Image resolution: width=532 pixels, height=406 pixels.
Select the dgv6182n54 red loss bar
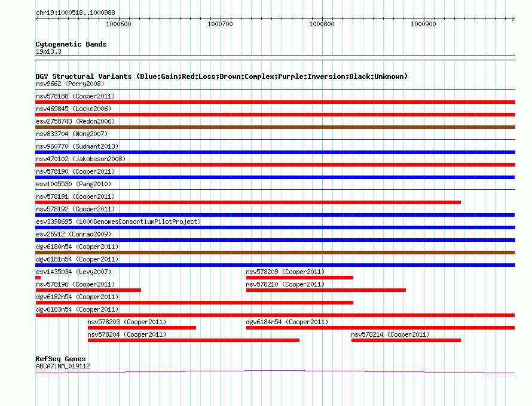tap(194, 303)
